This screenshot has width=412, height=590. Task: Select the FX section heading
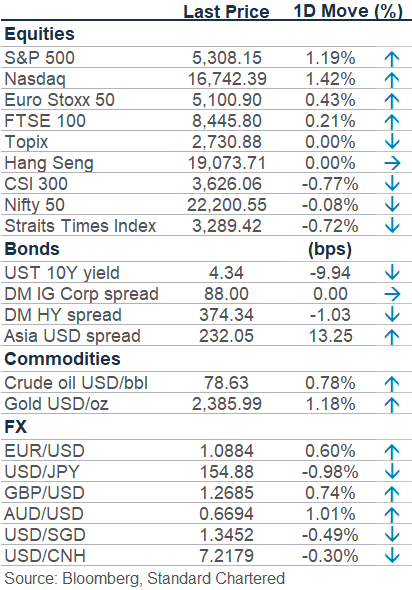pyautogui.click(x=15, y=427)
